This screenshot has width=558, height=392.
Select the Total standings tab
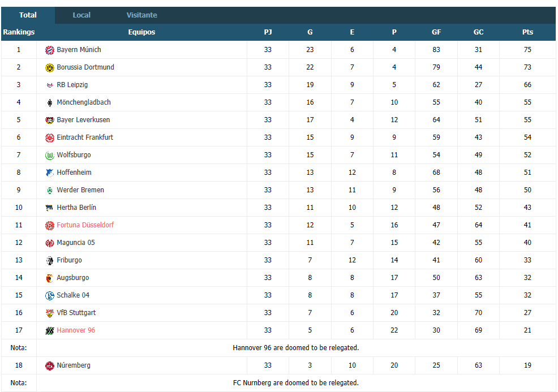click(28, 15)
